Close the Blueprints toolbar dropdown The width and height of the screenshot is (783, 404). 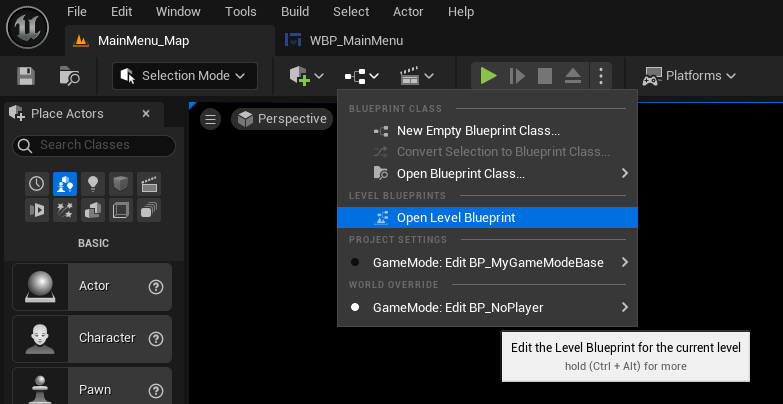[362, 76]
